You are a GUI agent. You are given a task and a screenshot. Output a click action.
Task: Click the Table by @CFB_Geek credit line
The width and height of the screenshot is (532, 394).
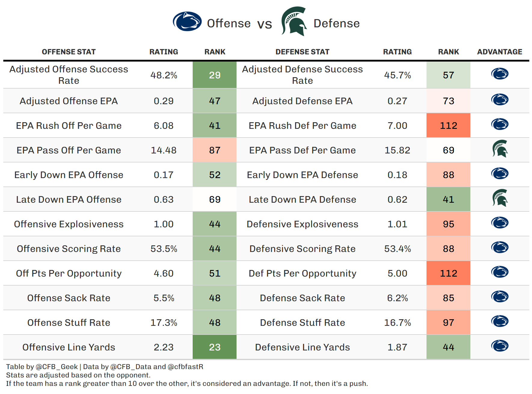[x=105, y=367]
